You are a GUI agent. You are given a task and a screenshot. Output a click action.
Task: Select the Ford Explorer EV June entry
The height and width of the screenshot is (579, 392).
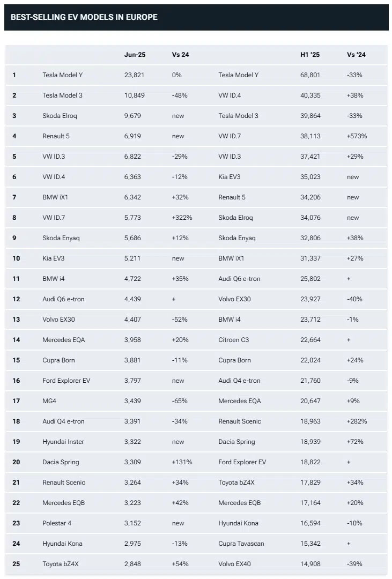click(66, 381)
